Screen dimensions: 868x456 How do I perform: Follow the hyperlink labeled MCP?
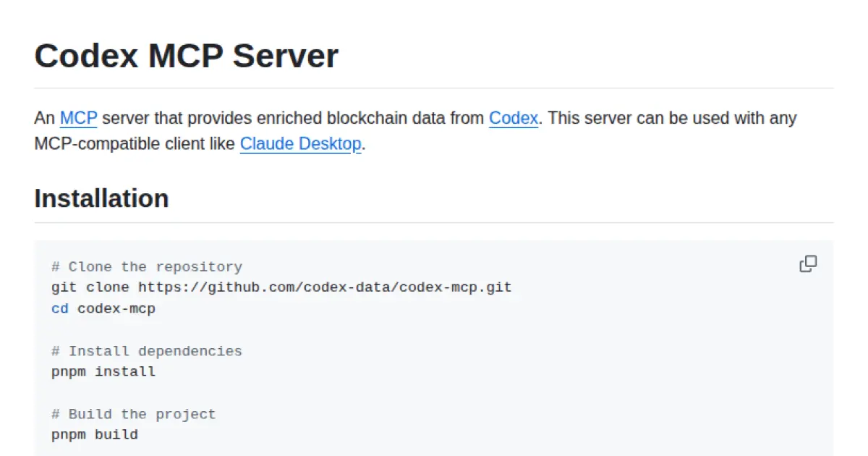(x=77, y=118)
